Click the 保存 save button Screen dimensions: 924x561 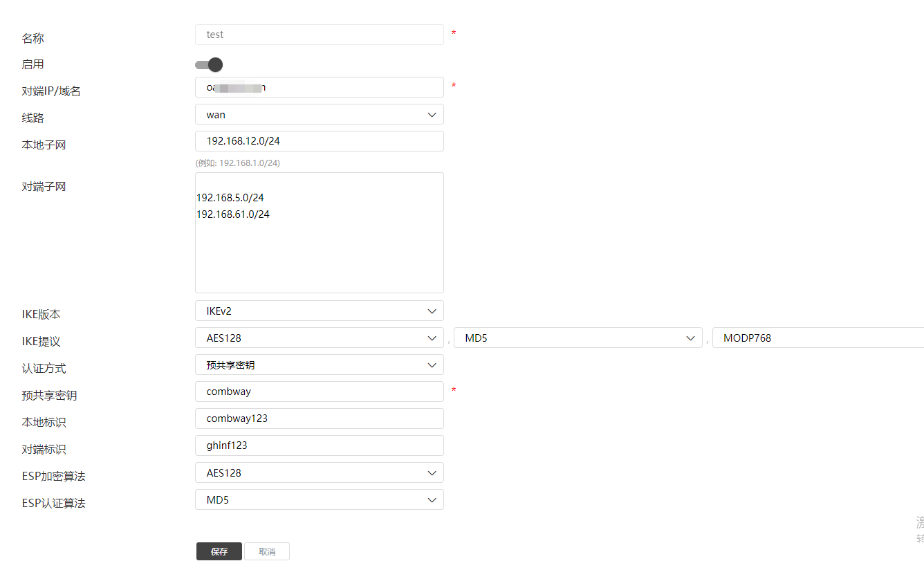[x=219, y=551]
